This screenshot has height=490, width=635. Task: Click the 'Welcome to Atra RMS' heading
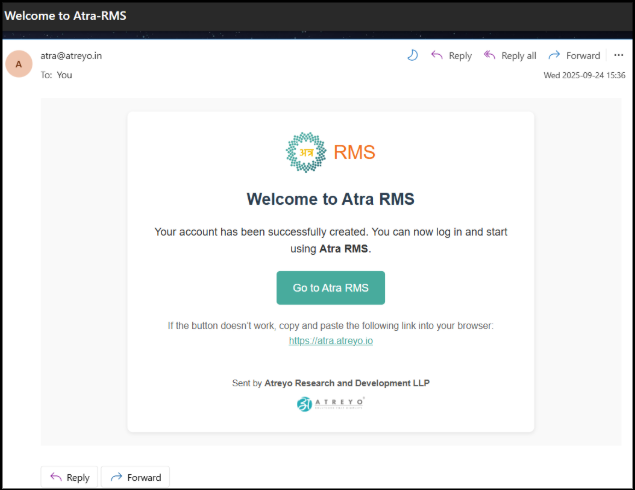(331, 198)
